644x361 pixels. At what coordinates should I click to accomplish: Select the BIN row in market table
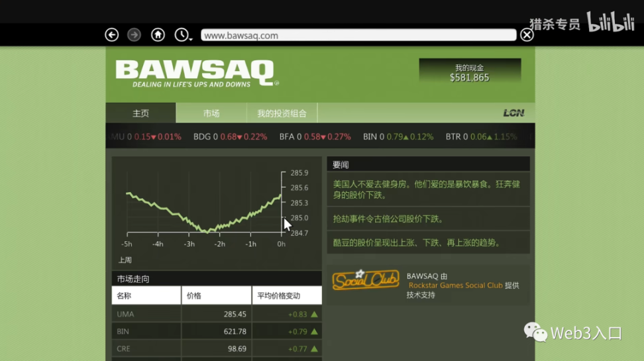point(217,331)
